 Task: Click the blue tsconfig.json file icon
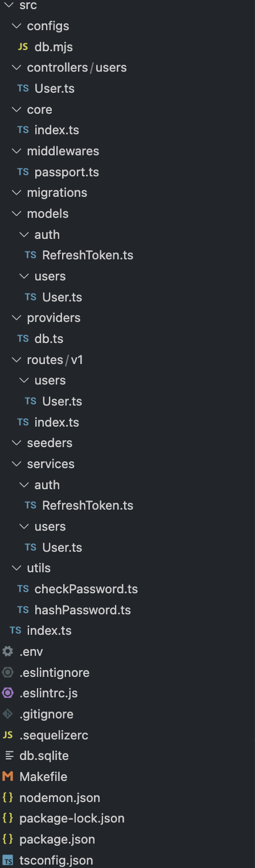7,860
